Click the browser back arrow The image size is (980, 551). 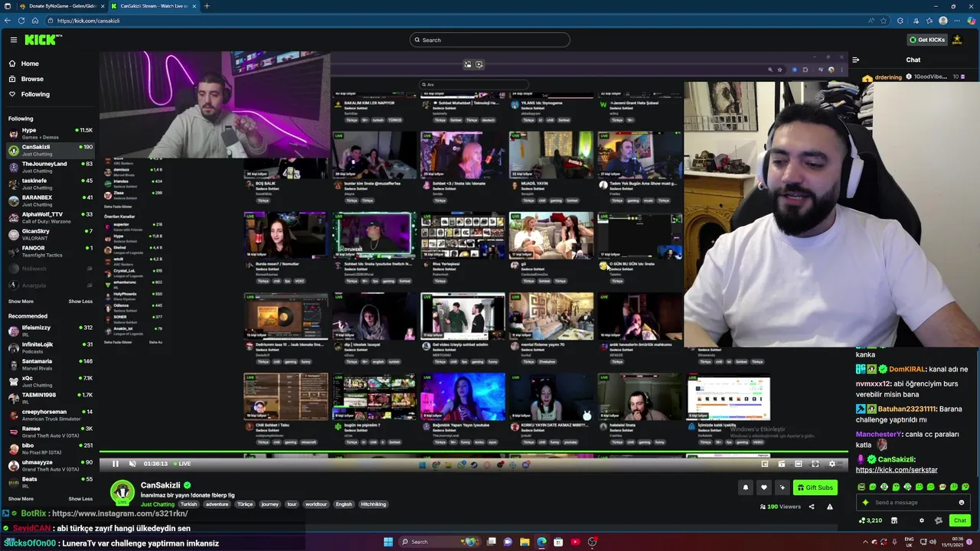8,21
